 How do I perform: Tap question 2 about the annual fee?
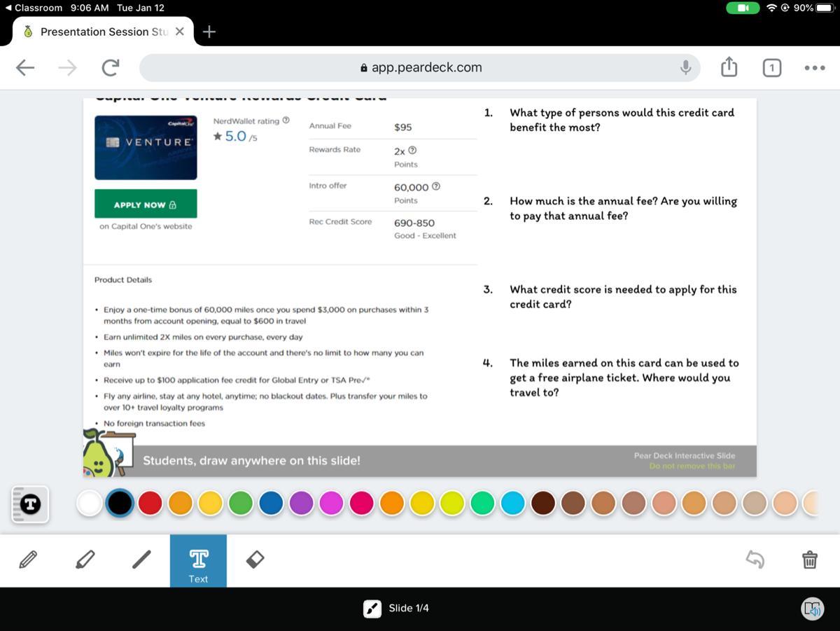pos(624,208)
